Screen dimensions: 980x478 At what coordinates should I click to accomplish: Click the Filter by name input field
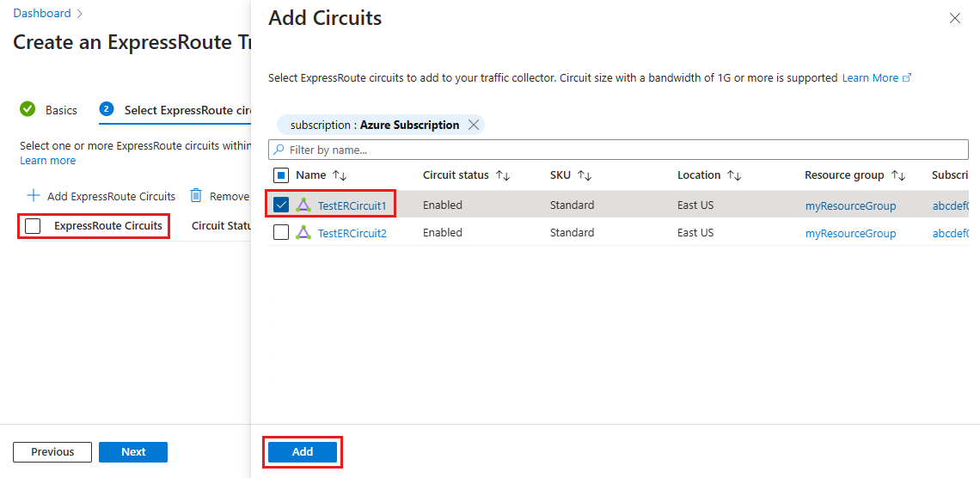click(618, 150)
